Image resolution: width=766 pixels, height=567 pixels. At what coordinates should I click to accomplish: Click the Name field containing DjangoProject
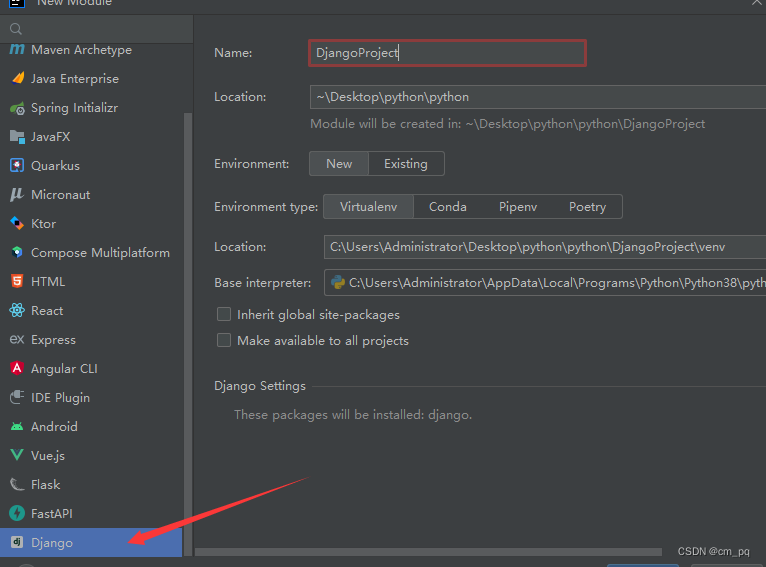[447, 53]
